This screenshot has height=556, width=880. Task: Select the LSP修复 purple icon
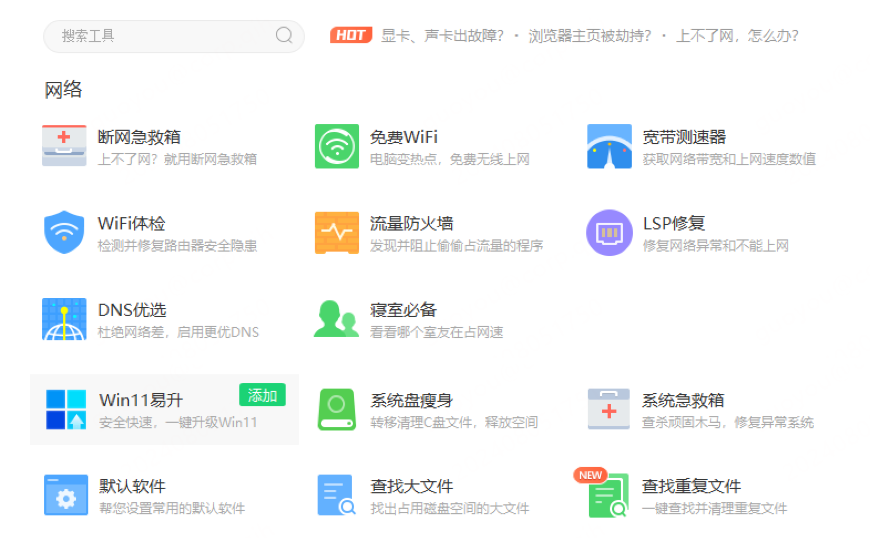(609, 233)
